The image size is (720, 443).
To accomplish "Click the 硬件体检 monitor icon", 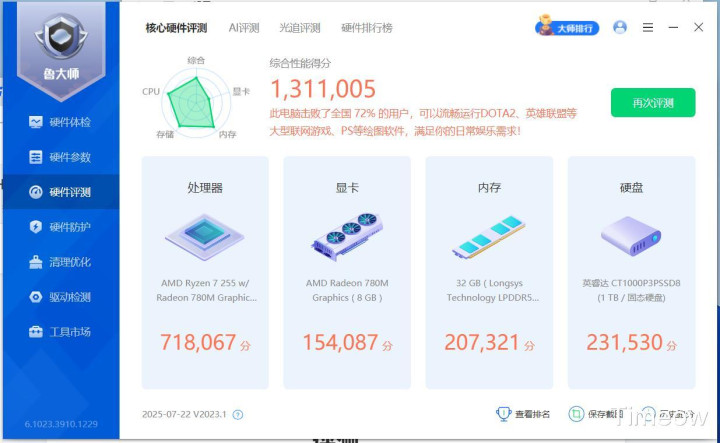I will tap(35, 122).
